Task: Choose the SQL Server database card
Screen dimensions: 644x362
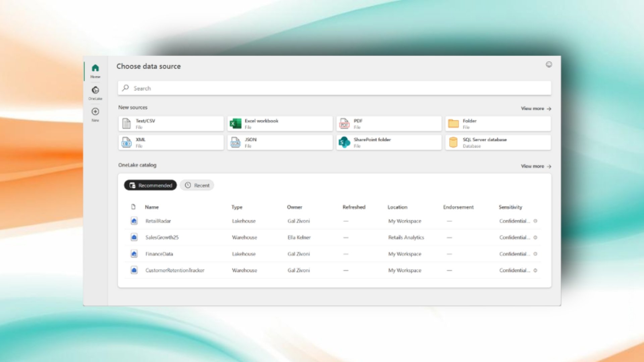Action: coord(498,142)
